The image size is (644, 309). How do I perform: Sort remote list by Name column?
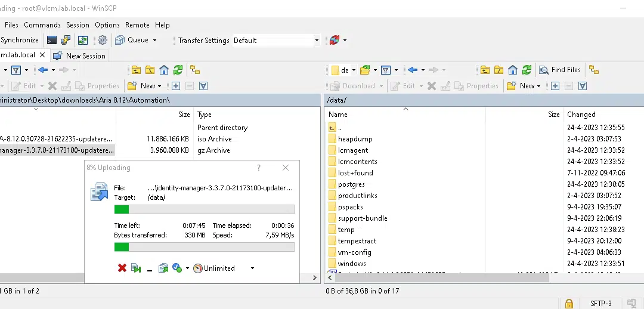point(338,115)
